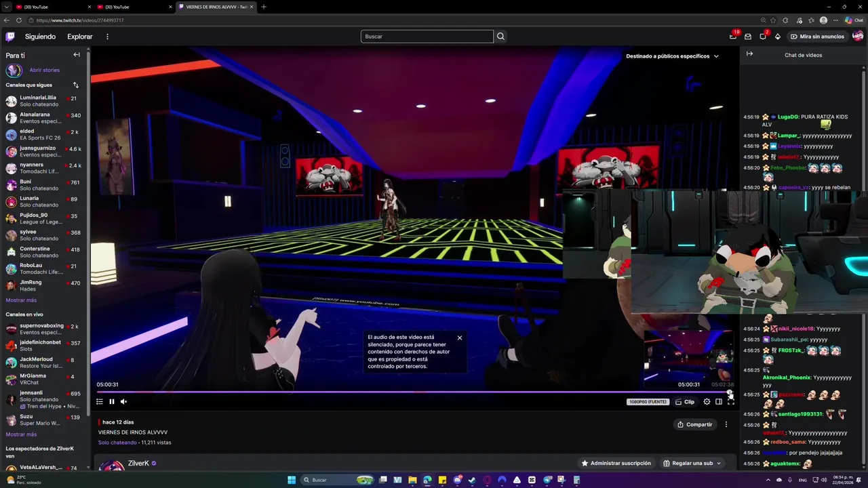Open Steam from taskbar

click(472, 480)
